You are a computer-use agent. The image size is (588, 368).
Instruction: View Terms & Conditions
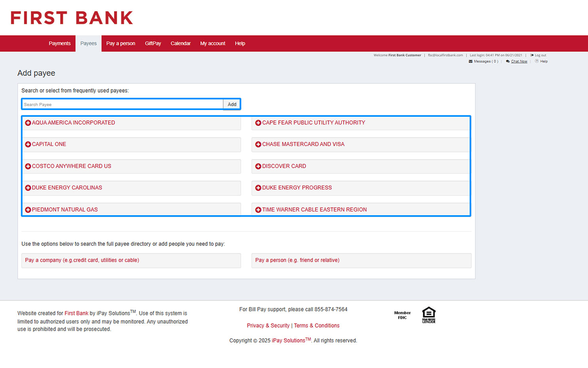coord(317,325)
